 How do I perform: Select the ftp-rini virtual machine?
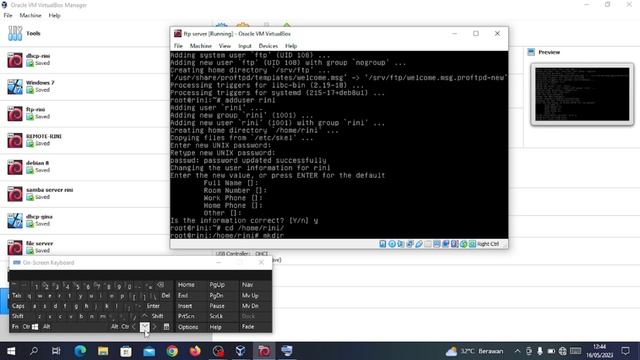86,113
